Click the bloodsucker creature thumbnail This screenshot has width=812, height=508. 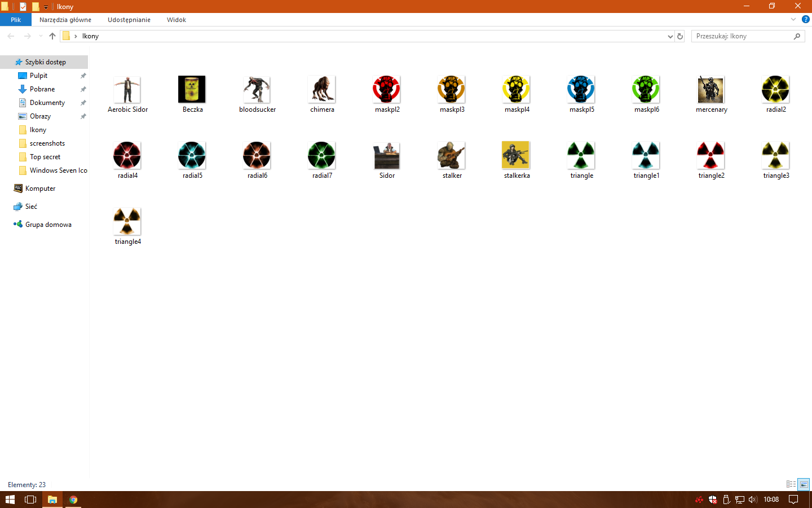point(257,90)
